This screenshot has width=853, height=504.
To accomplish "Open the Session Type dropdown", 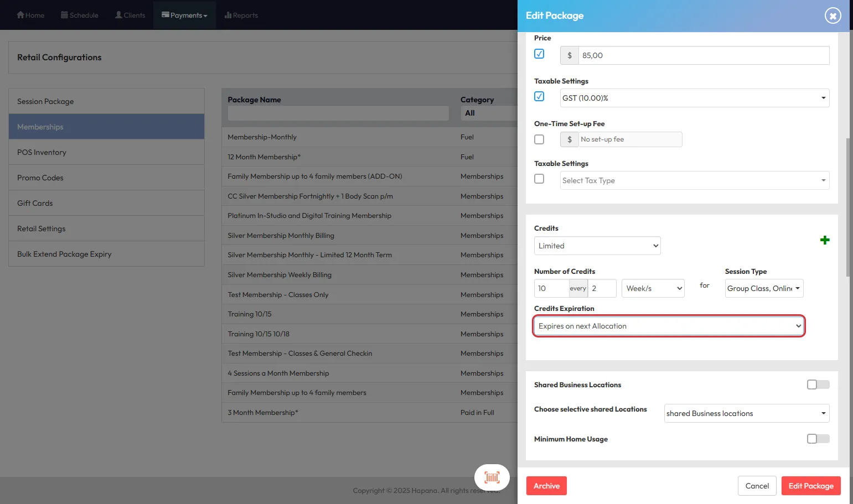I will pos(764,288).
